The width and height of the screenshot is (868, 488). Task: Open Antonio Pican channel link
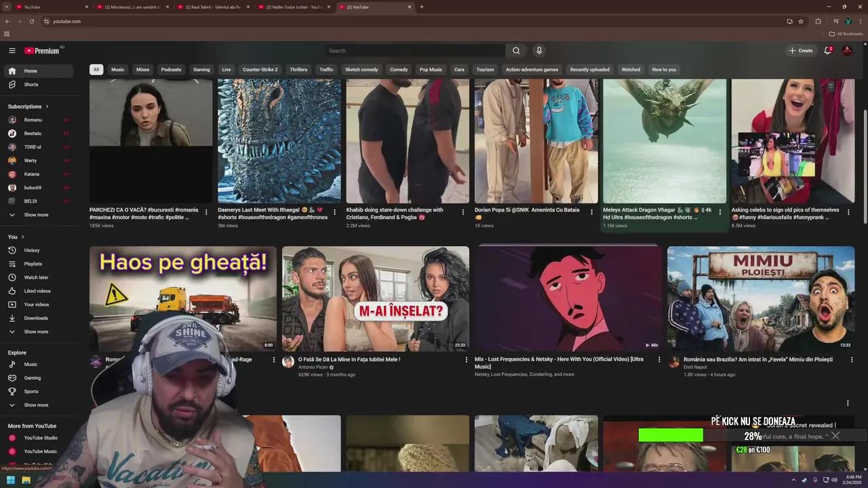click(313, 367)
